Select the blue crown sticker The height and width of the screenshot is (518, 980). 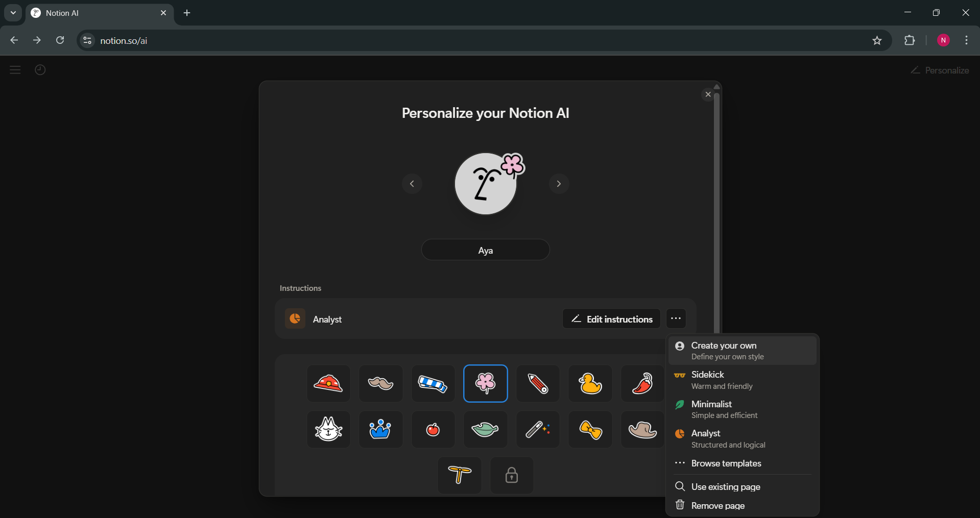(380, 429)
